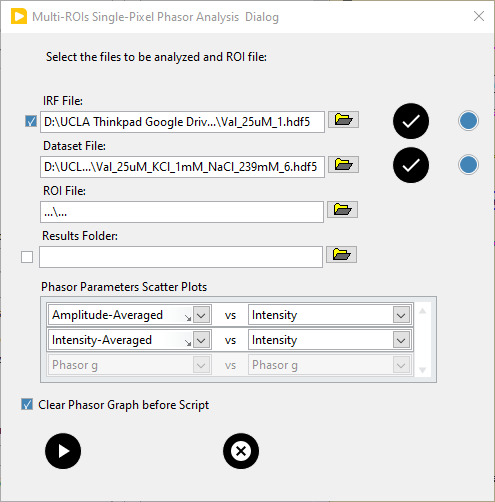Toggle Clear Phasor Graph before Script checkbox

tap(27, 404)
